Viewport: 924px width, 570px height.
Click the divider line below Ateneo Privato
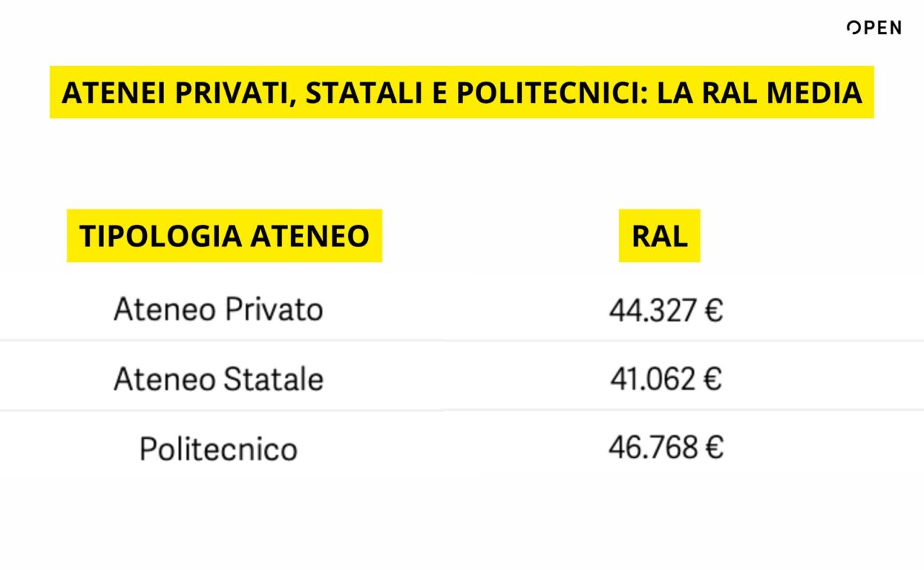point(462,341)
